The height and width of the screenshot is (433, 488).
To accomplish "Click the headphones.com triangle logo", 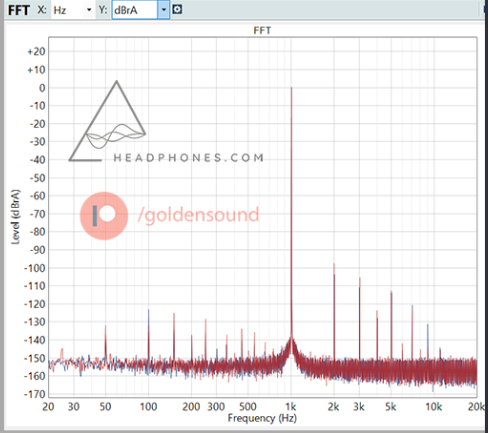I will tap(108, 121).
